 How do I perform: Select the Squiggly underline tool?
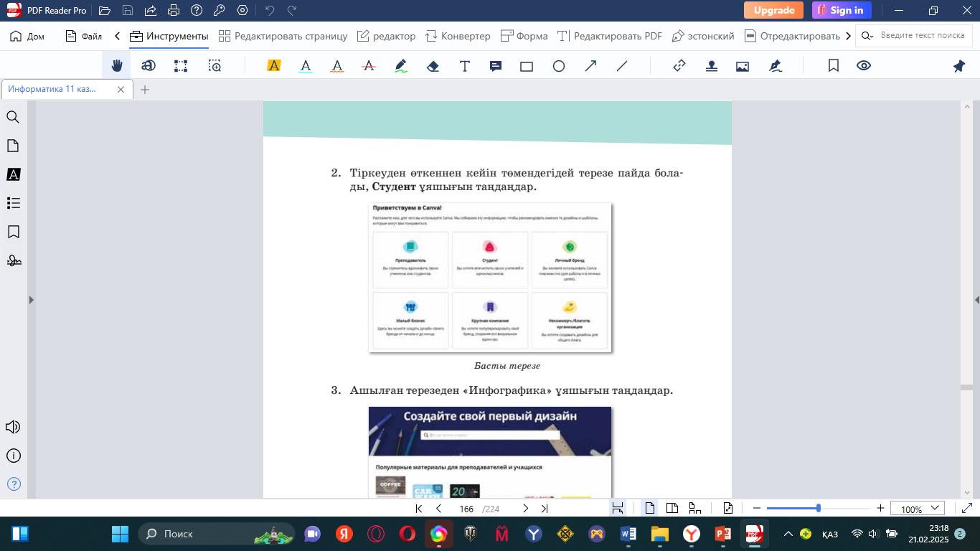(x=337, y=66)
